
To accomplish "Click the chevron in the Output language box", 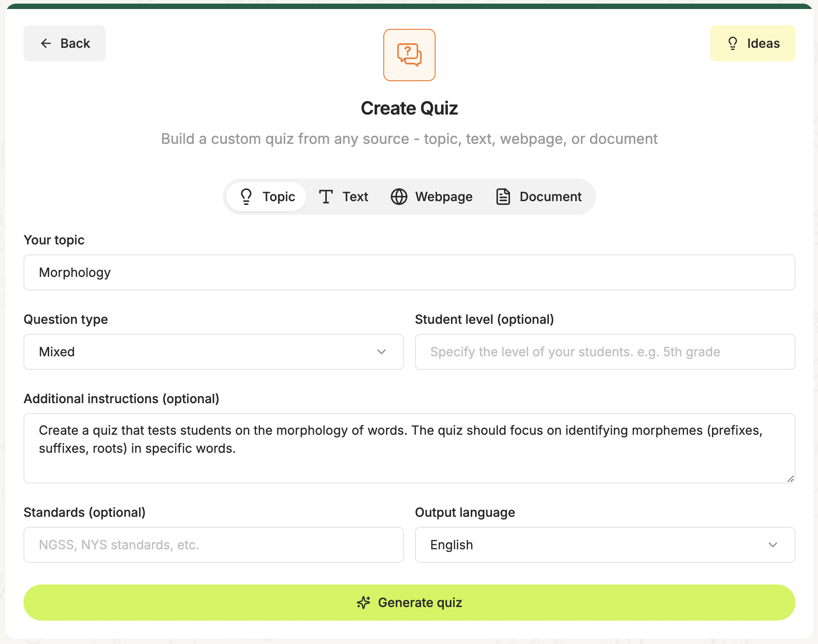I will point(773,545).
